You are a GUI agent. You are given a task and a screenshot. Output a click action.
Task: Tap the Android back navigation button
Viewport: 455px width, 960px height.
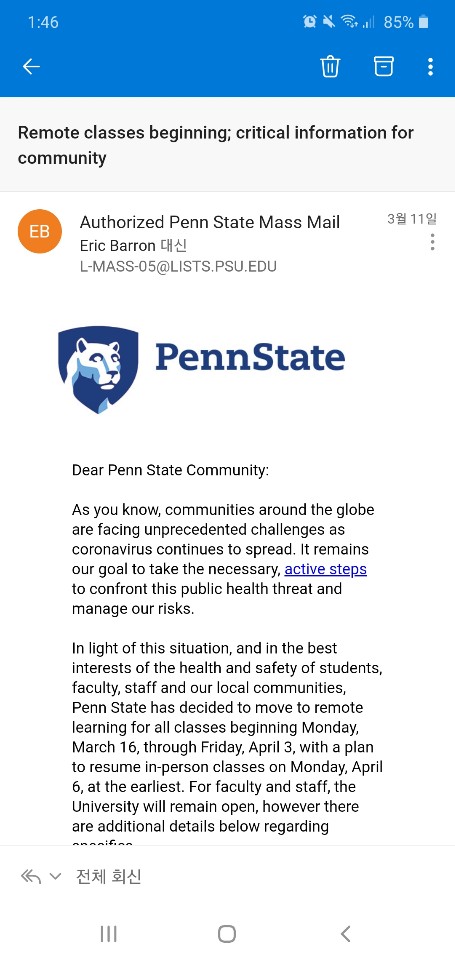(346, 934)
